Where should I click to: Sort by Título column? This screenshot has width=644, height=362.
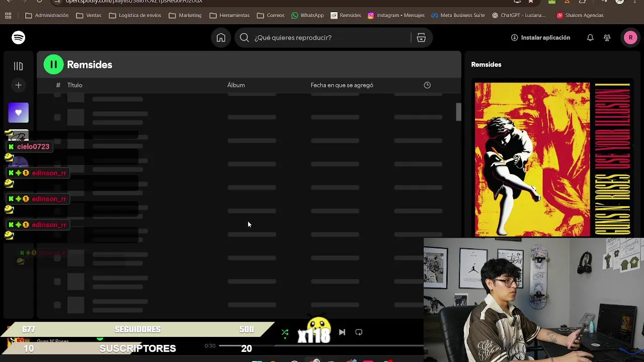[x=75, y=85]
